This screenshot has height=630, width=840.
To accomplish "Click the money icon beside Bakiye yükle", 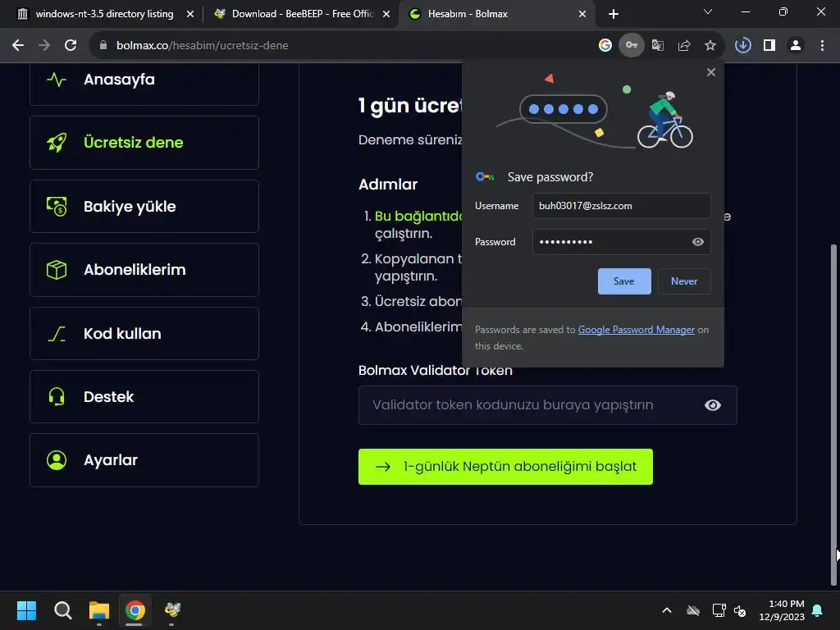I will coord(57,206).
